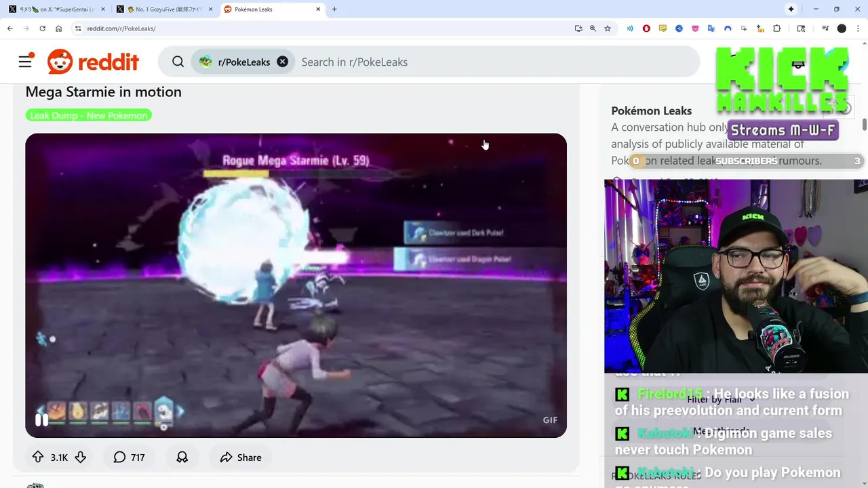Reload the Reddit page
Viewport: 868px width, 488px height.
coord(42,28)
